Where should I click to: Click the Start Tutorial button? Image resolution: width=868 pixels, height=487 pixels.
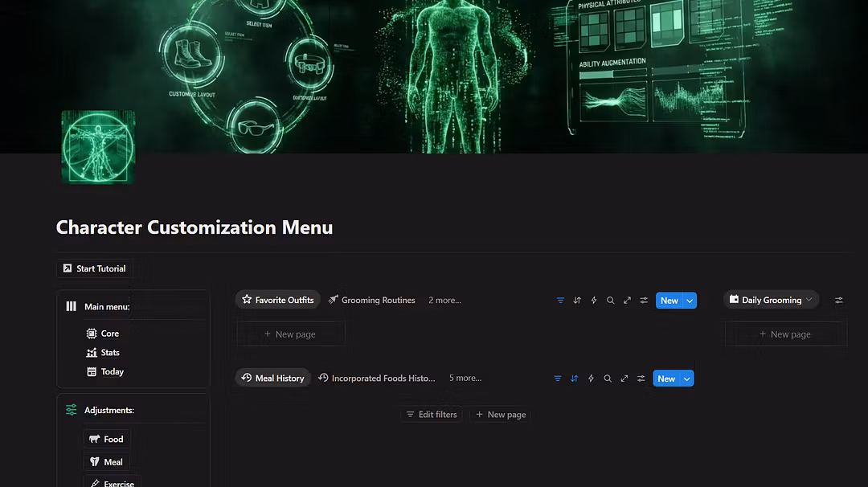pos(95,268)
